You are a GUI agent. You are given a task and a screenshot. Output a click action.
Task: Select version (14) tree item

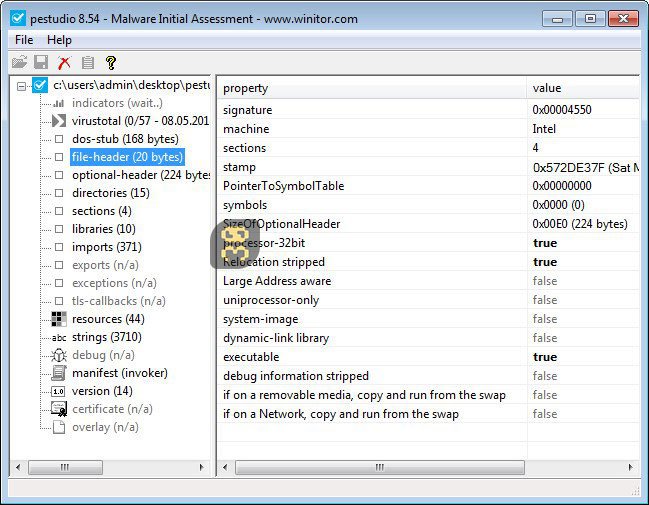(102, 391)
